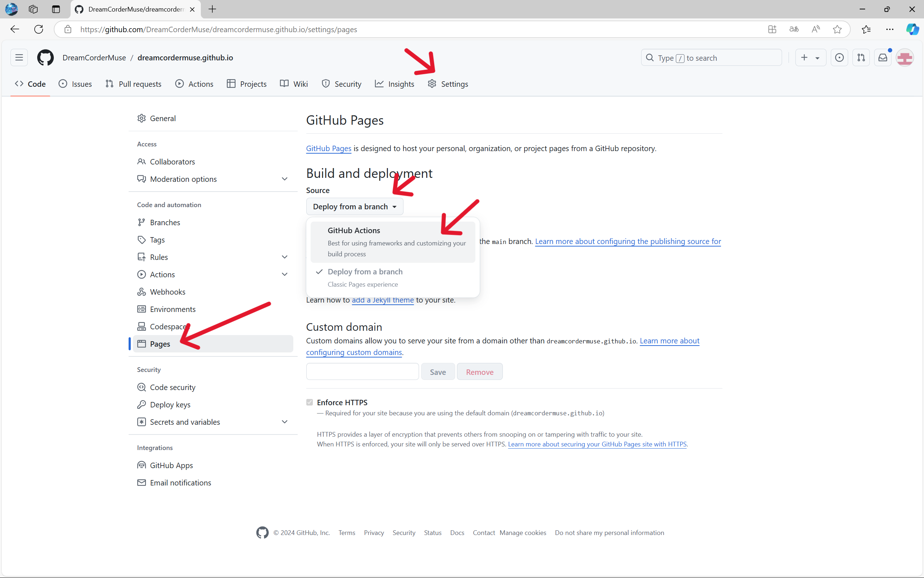The image size is (924, 578).
Task: Open footer Docs link
Action: coord(457,532)
